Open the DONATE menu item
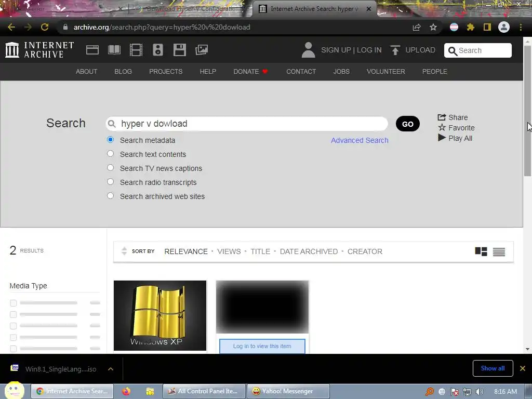This screenshot has width=532, height=399. 250,72
